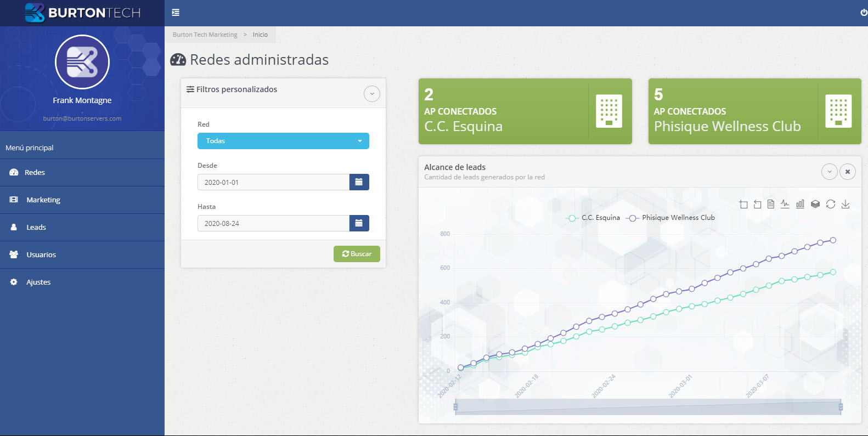Go to Leads in sidebar
Screen dimensions: 868x436
[36, 228]
